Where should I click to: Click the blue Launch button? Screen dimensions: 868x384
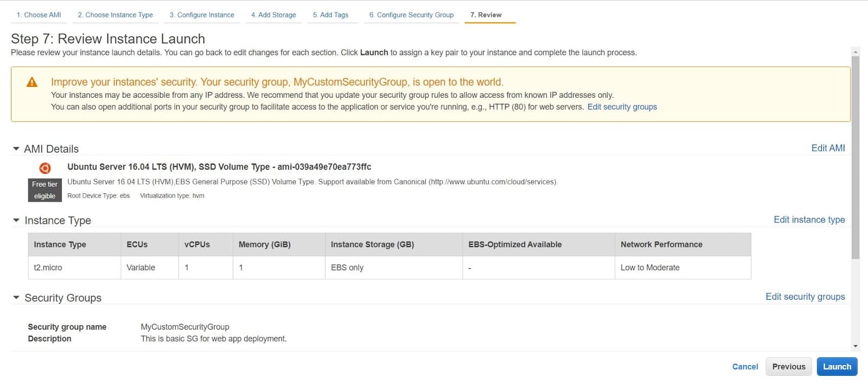pyautogui.click(x=837, y=367)
